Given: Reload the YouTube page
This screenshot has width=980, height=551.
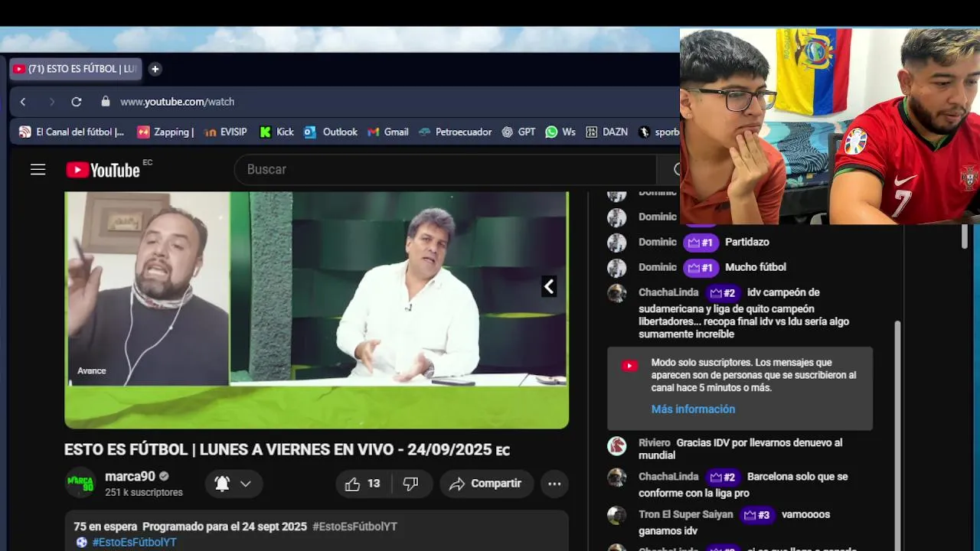Looking at the screenshot, I should pyautogui.click(x=76, y=102).
